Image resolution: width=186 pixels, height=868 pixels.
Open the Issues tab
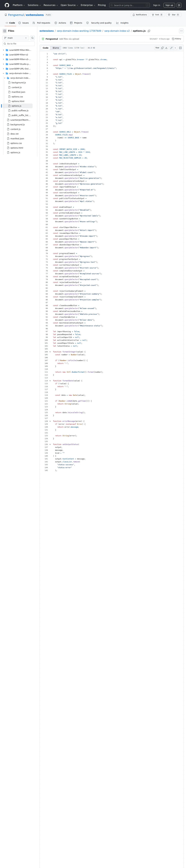coord(23,23)
